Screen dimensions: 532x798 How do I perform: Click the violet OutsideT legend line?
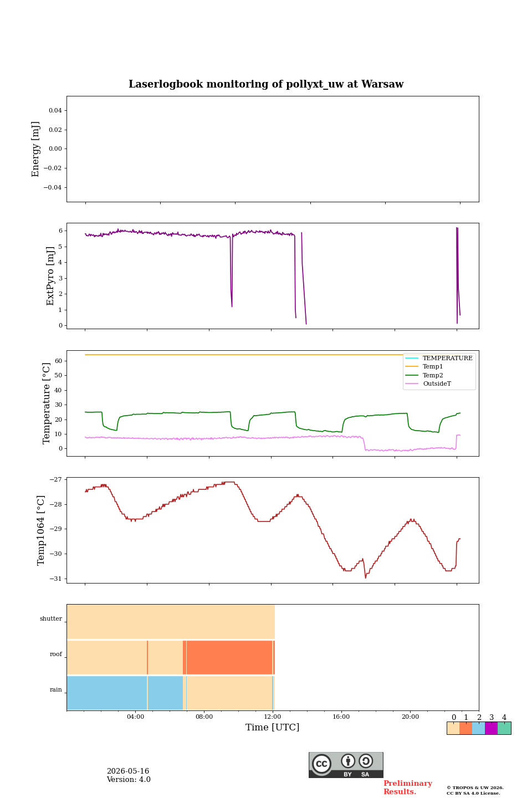tap(412, 383)
